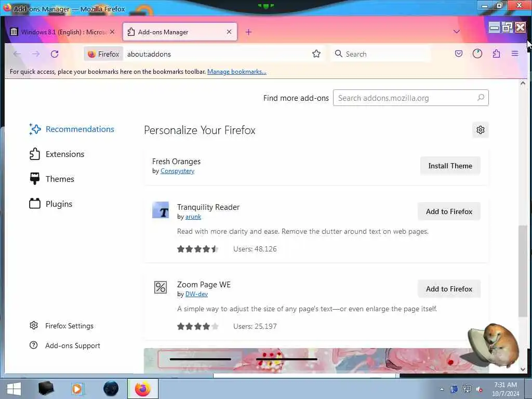
Task: Open the Firefox application menu
Action: pyautogui.click(x=515, y=54)
